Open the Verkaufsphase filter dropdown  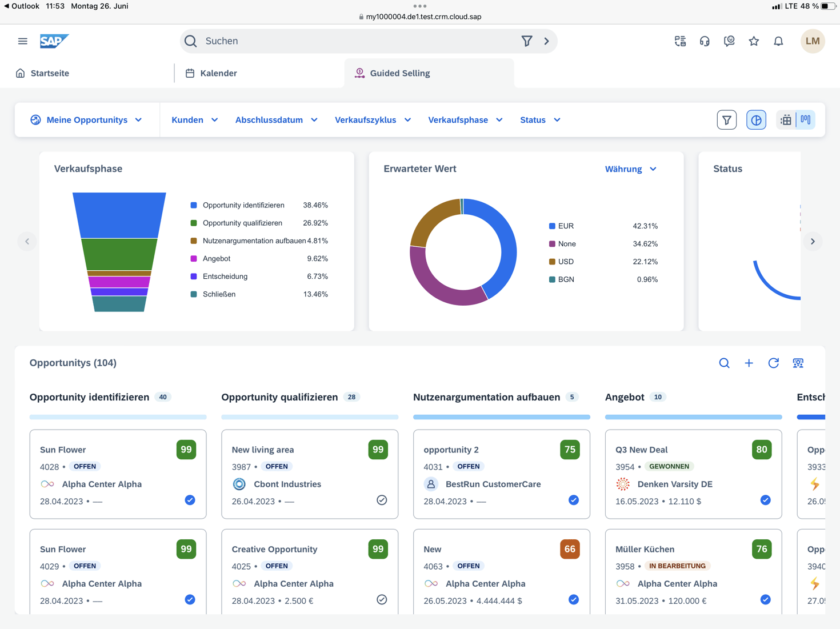465,120
